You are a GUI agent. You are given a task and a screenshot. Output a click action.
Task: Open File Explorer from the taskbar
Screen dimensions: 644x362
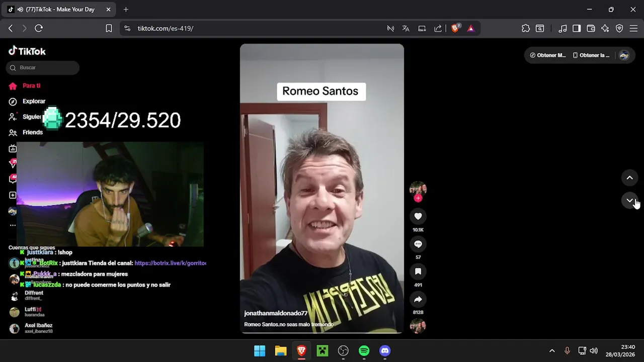[x=281, y=351]
